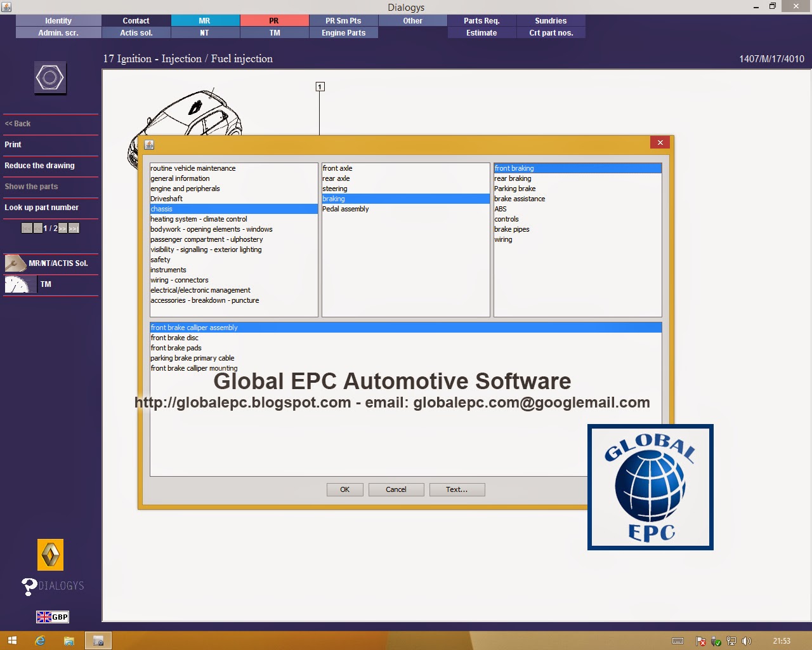Open the Actis sol. tab

pyautogui.click(x=136, y=33)
